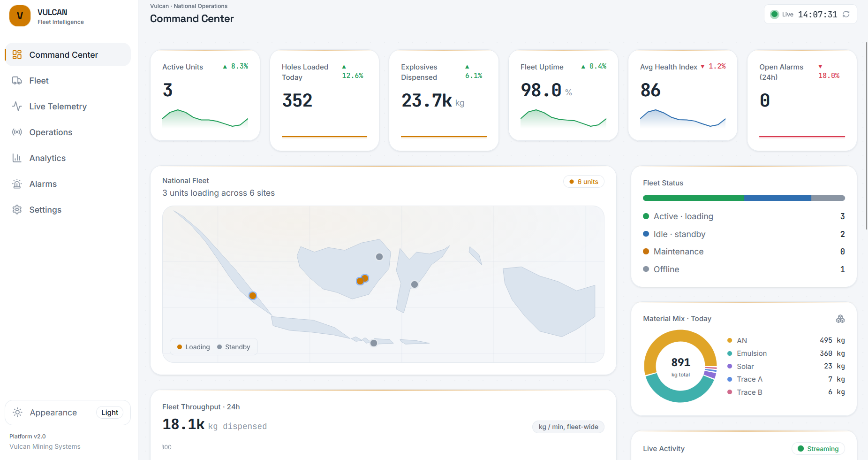Open the Active Units KPI card

pos(205,95)
